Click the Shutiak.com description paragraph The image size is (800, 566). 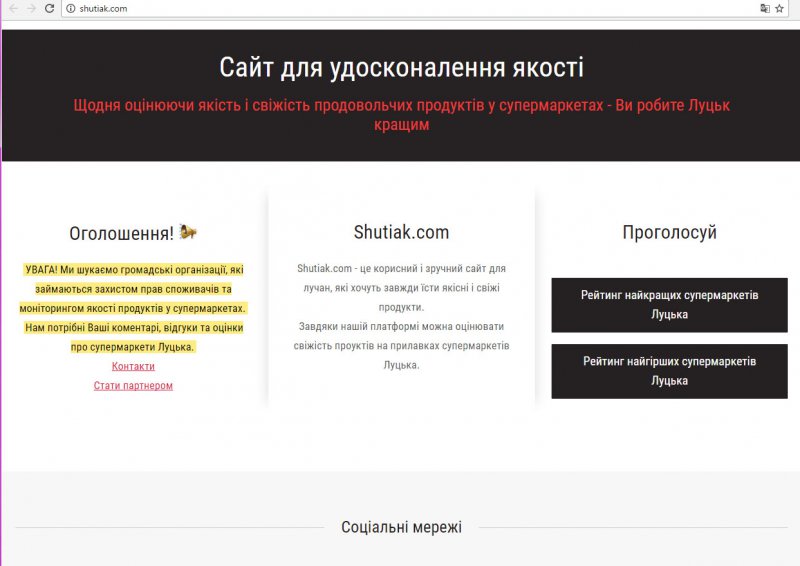(x=401, y=317)
